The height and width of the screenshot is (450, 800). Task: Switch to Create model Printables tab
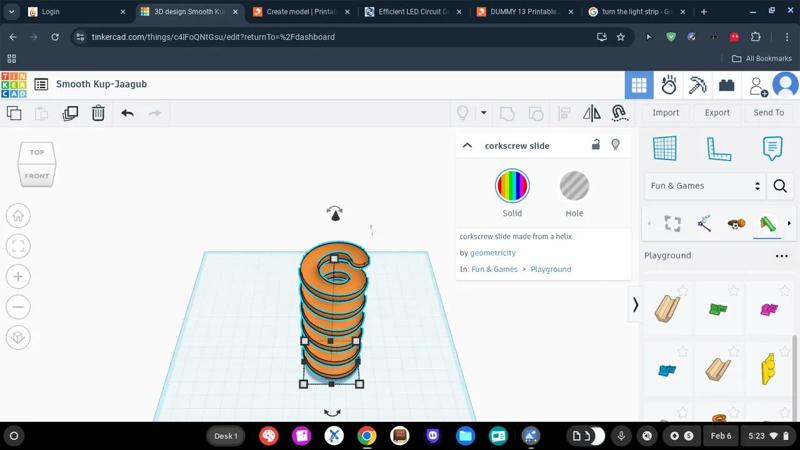[x=301, y=11]
